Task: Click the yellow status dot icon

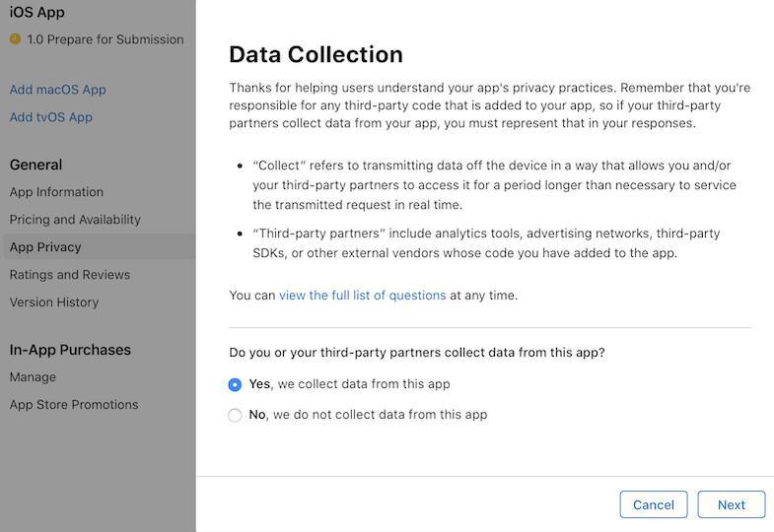Action: pyautogui.click(x=15, y=39)
